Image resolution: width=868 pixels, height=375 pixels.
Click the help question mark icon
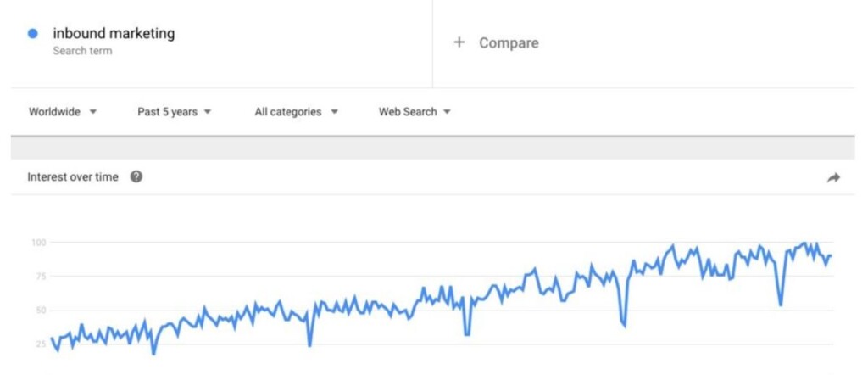click(136, 177)
